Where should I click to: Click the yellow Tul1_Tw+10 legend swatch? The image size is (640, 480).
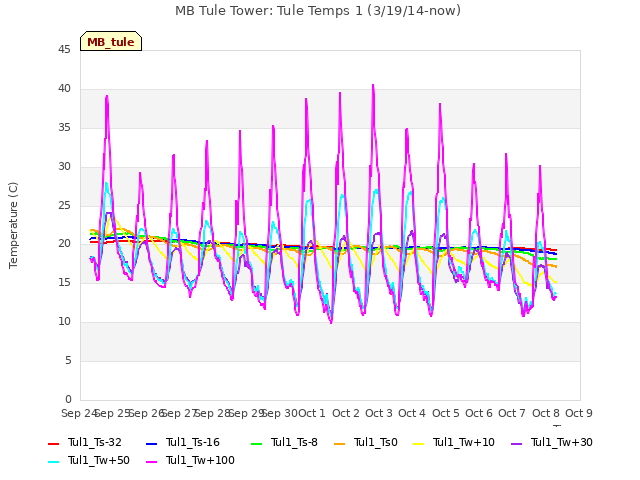418,443
